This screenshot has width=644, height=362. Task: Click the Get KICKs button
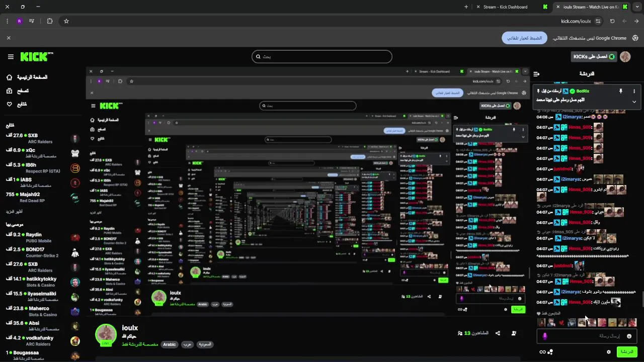tap(594, 57)
